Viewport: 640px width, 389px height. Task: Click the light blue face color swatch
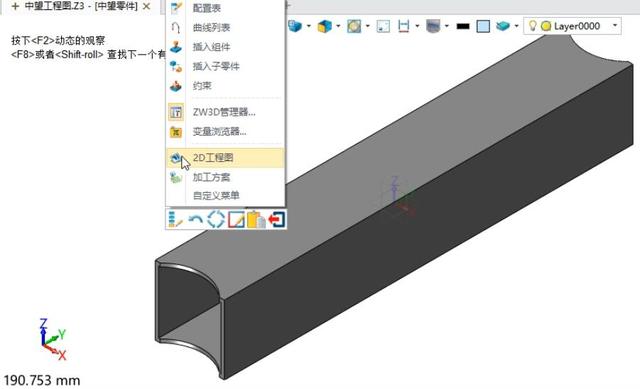[x=483, y=26]
